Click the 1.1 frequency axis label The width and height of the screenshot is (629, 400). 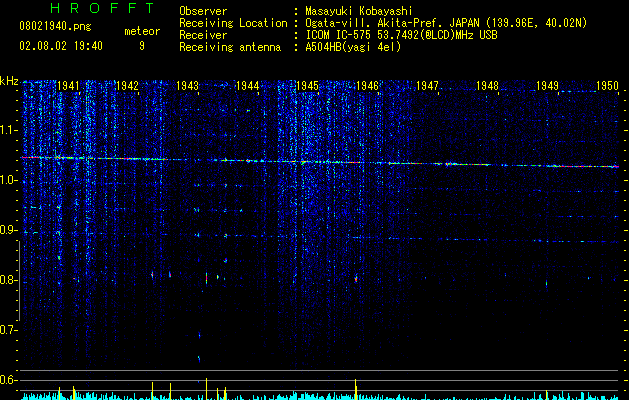[x=8, y=130]
